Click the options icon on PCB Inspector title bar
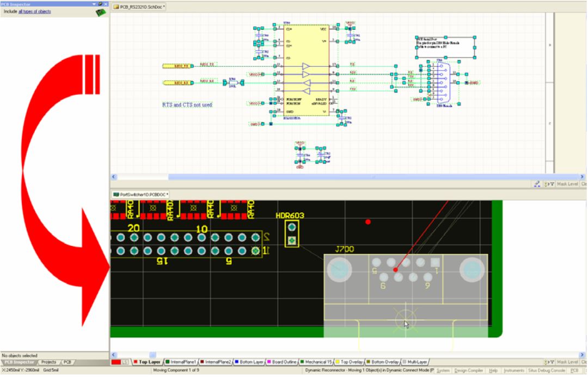588x377 pixels. coord(99,3)
